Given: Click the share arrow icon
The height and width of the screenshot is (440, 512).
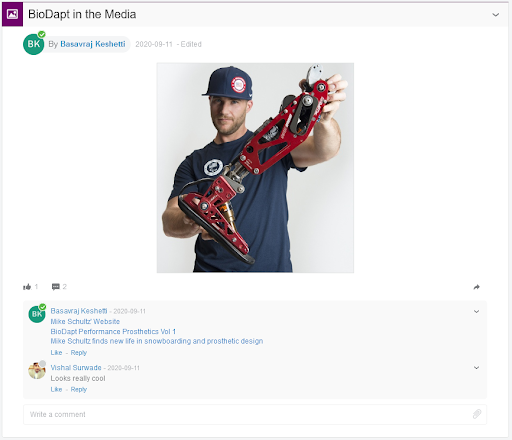Looking at the screenshot, I should pyautogui.click(x=477, y=287).
